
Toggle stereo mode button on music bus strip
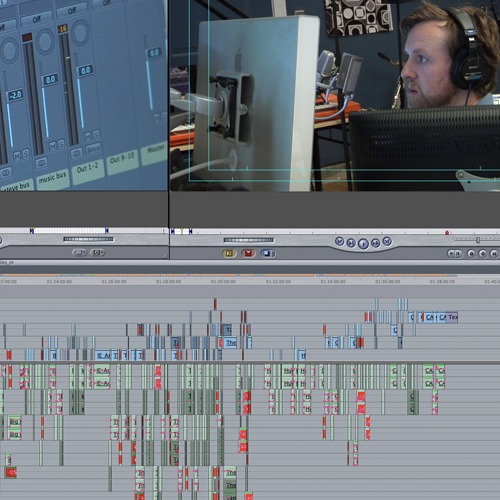[x=41, y=163]
